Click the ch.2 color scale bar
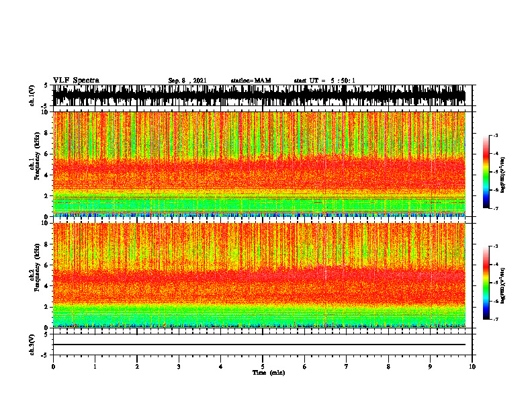Screen dimensions: 532x411 tap(486, 283)
